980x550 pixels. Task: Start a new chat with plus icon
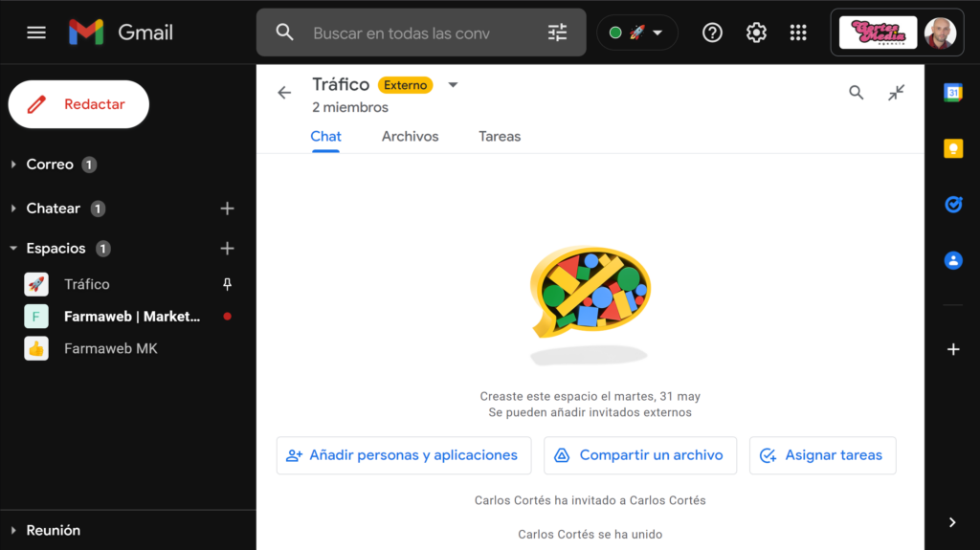tap(228, 209)
